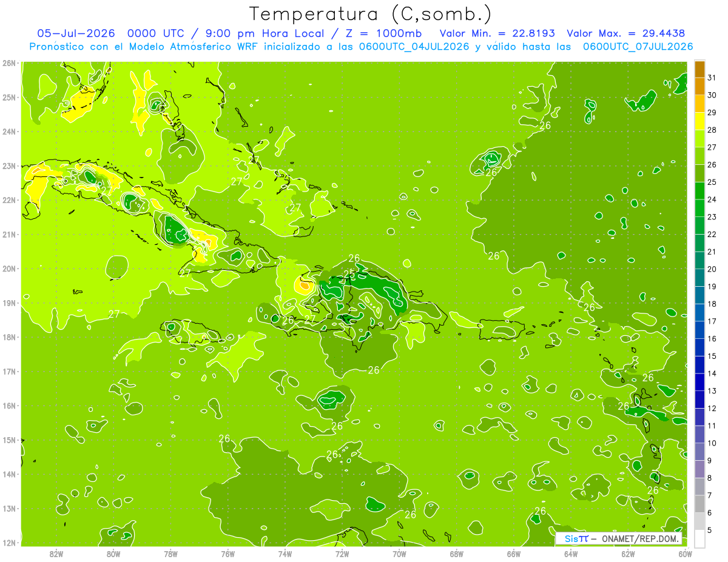
Task: Select the '0600UTC_07JUL2026' valid-until timestamp
Action: pos(638,47)
